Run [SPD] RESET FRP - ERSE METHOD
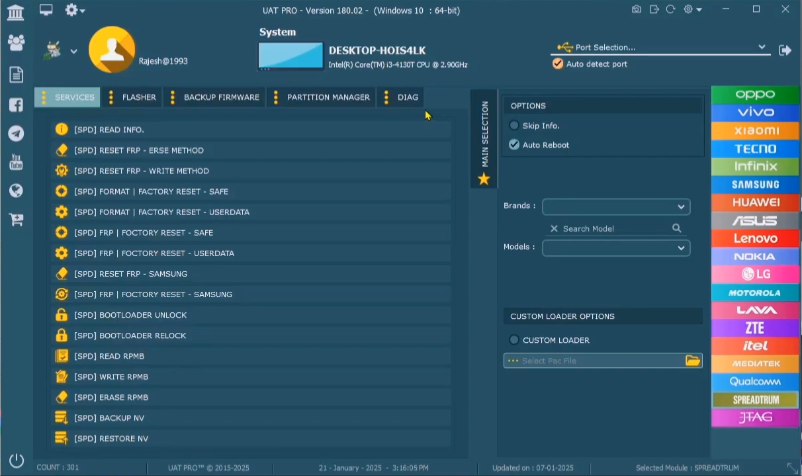 251,150
